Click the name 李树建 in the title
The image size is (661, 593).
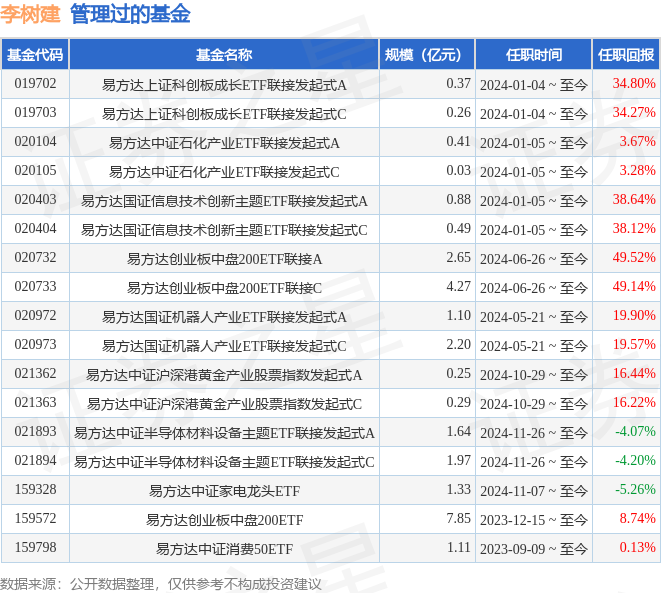(x=30, y=14)
